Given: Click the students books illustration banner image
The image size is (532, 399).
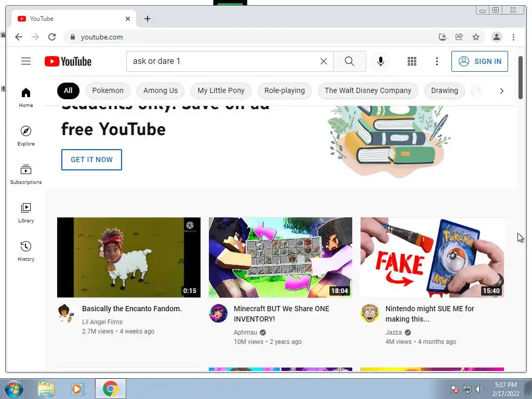Looking at the screenshot, I should (389, 141).
